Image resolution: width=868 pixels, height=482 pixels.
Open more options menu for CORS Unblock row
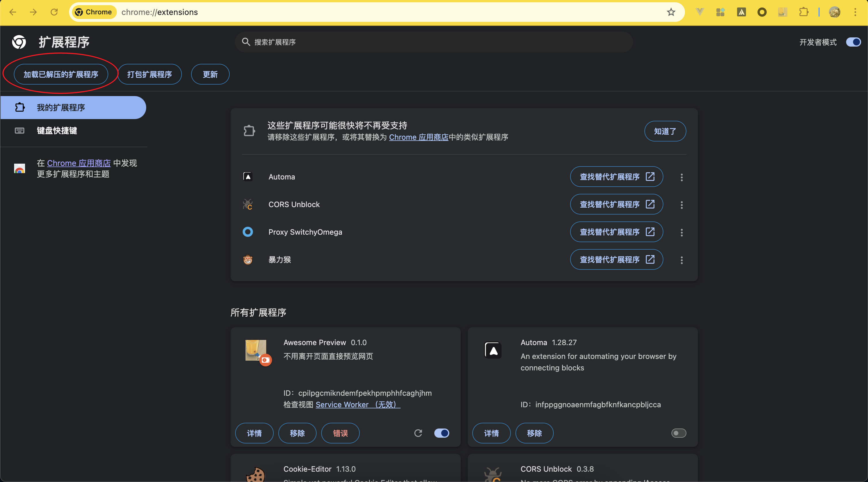681,205
